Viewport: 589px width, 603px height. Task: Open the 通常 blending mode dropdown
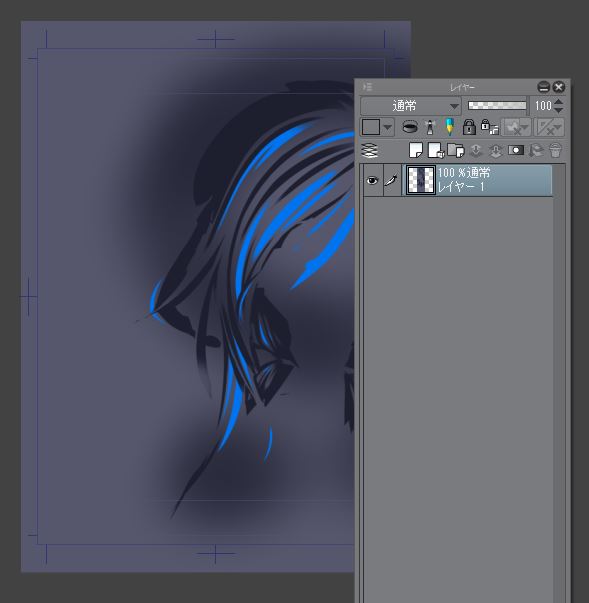click(411, 106)
